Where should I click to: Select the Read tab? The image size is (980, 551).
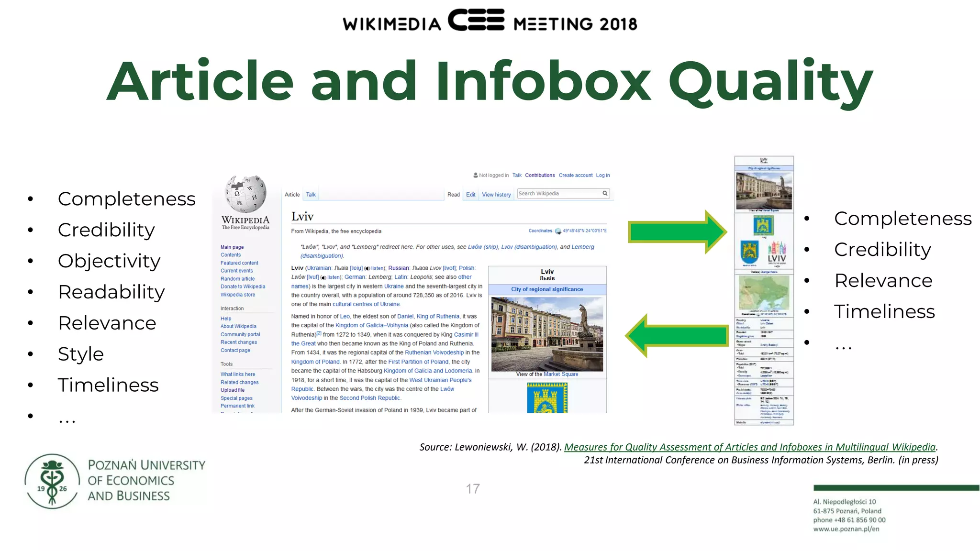click(453, 195)
